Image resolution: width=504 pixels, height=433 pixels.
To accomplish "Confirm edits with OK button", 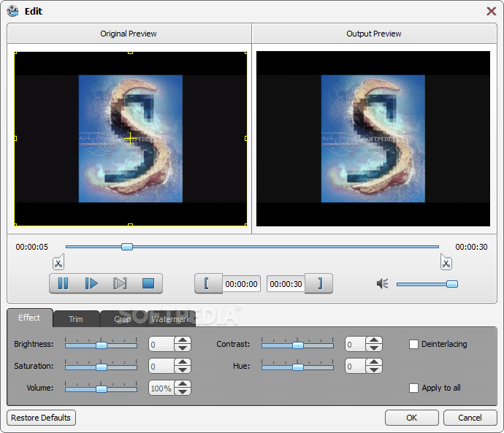I will click(412, 418).
